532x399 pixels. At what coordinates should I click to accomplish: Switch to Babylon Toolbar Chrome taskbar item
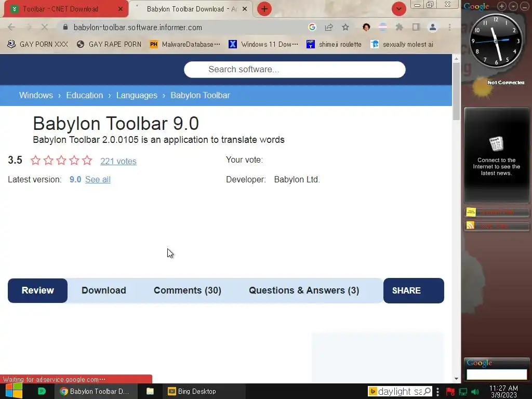click(x=96, y=391)
